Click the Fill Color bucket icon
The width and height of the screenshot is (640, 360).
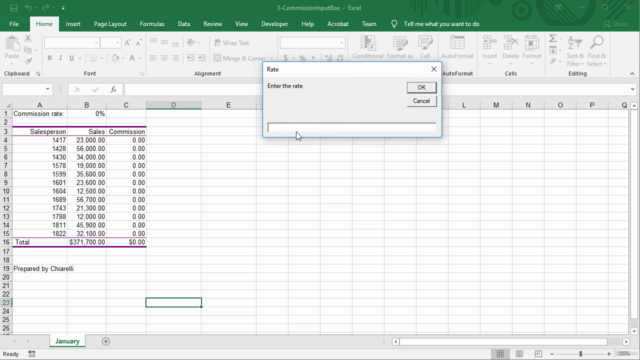(x=115, y=58)
